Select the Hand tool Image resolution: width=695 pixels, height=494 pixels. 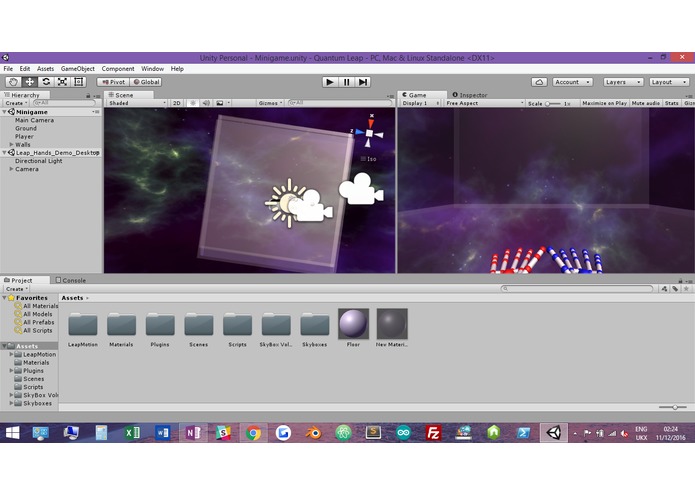click(13, 82)
